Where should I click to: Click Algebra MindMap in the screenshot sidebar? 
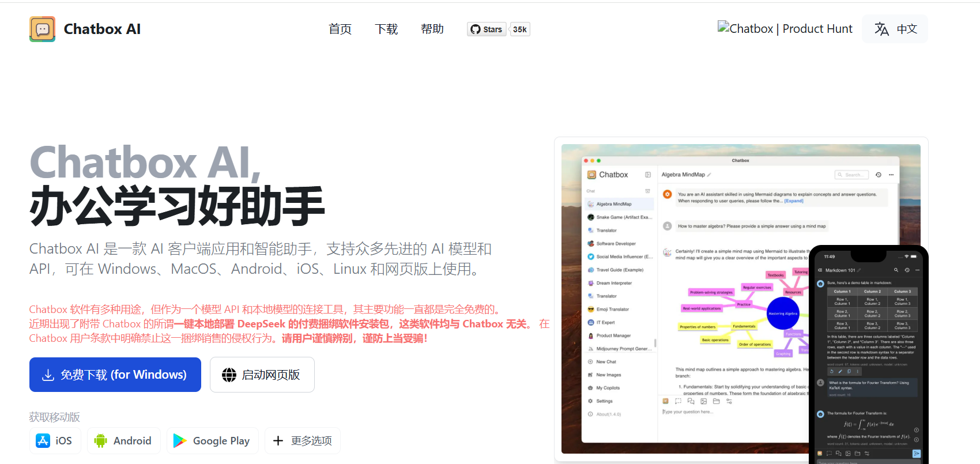(x=620, y=204)
